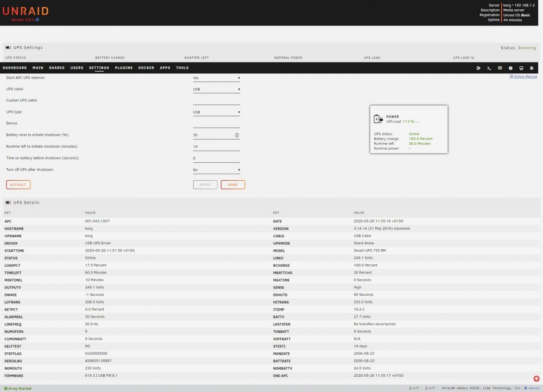543x392 pixels.
Task: Click the version info icon beside 6.8.3
Action: 37,20
